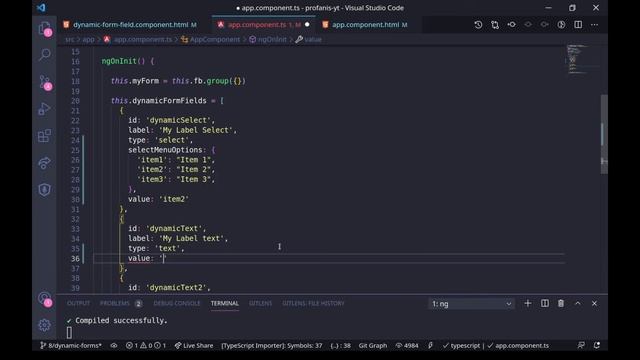Click the code minimap preview
Viewport: 640px width, 360px height.
(x=577, y=59)
